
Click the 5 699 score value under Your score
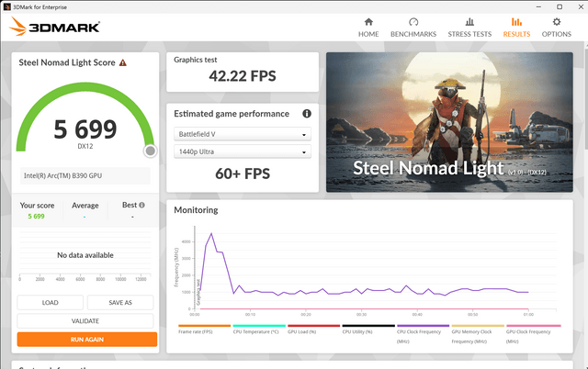(36, 216)
